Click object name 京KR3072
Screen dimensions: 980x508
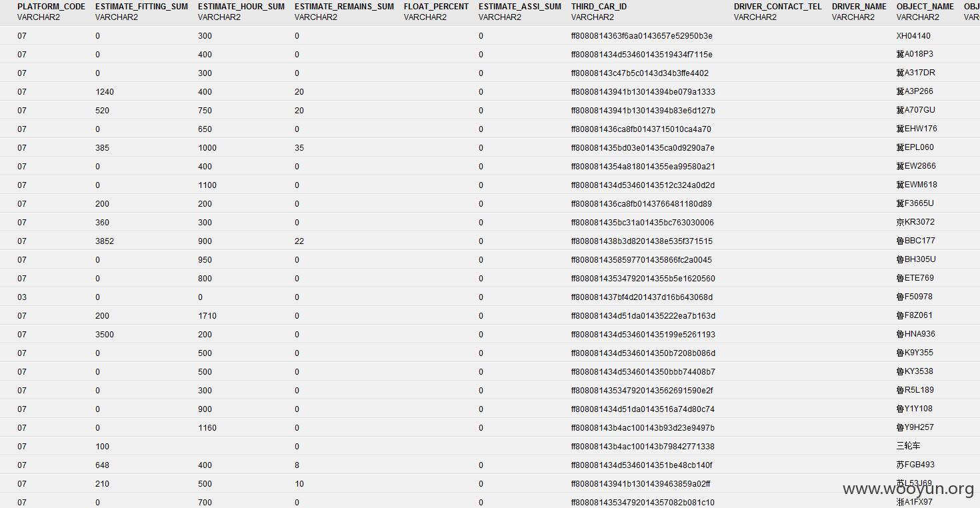(915, 223)
